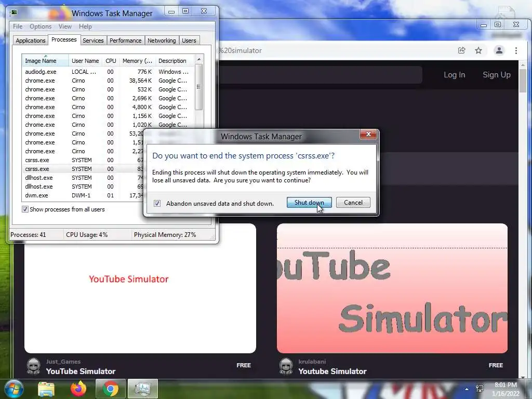Select chrome.exe using 2,696 K memory

tap(108, 98)
